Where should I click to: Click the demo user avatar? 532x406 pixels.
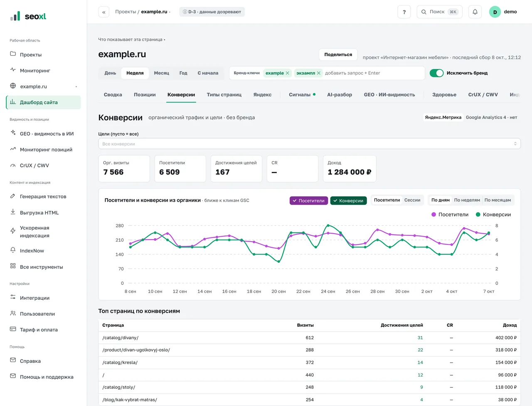click(495, 12)
